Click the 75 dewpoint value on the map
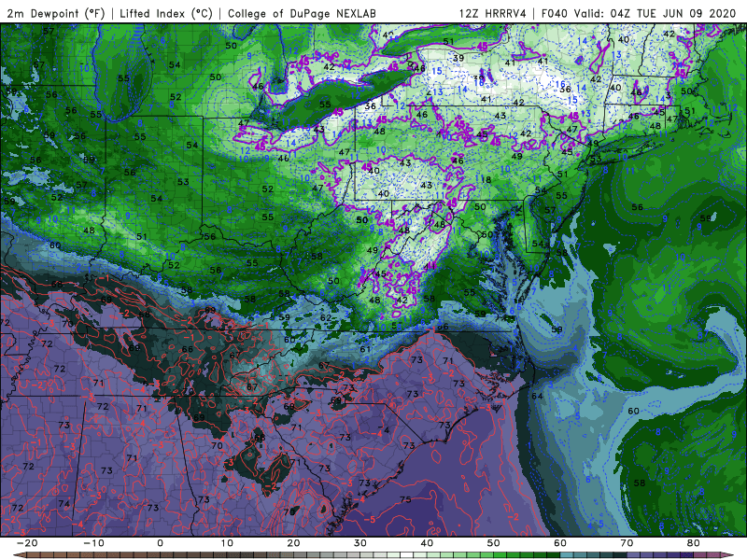747x560 pixels. point(405,499)
